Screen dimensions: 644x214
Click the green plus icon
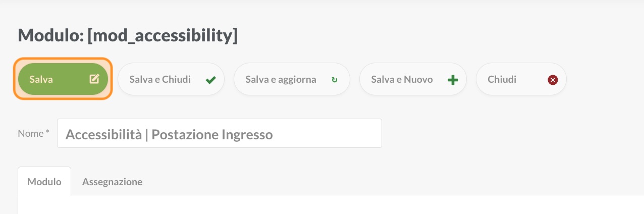click(x=453, y=80)
